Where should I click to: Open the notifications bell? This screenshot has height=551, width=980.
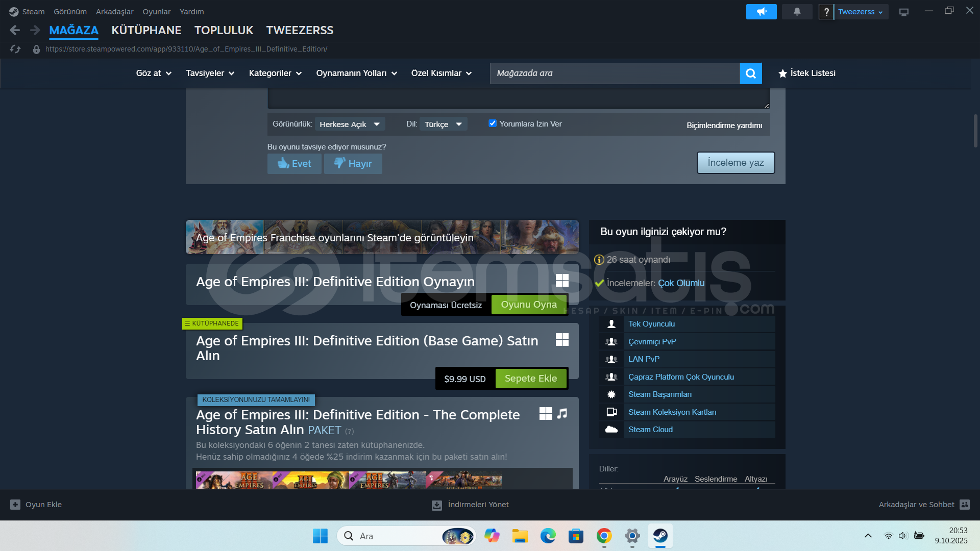797,12
